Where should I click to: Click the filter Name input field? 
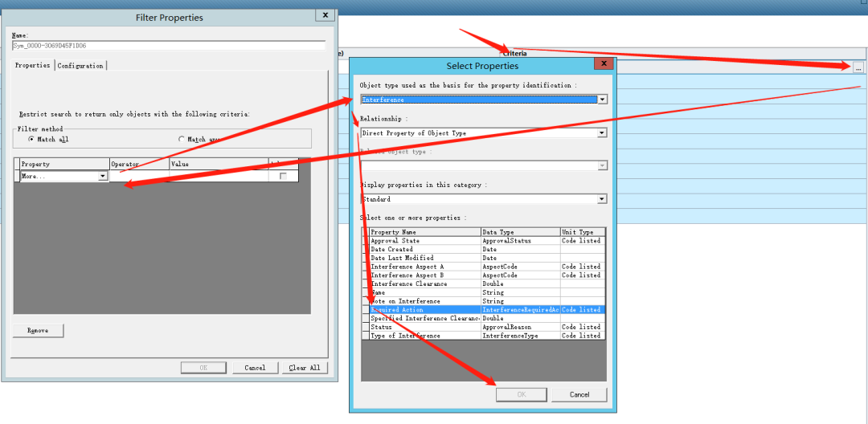pos(168,46)
